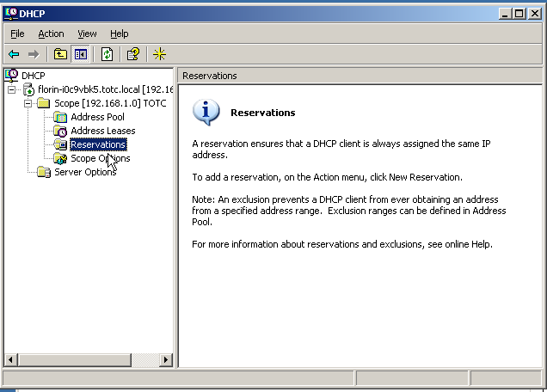This screenshot has height=392, width=547.
Task: Collapse the florin-i0c9vbk5.totc.local server node
Action: [x=12, y=90]
